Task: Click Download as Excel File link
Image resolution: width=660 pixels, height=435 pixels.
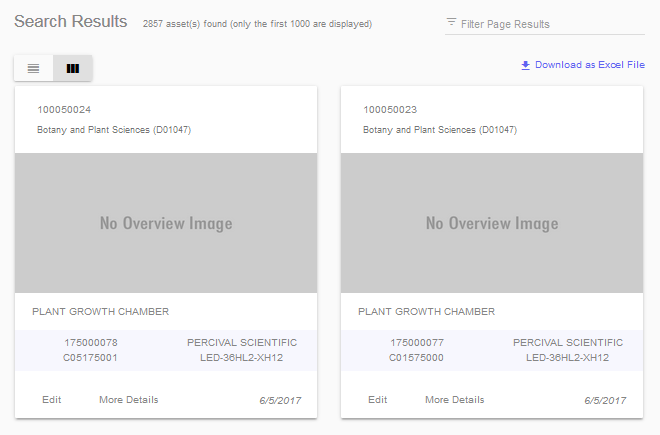Action: coord(589,65)
